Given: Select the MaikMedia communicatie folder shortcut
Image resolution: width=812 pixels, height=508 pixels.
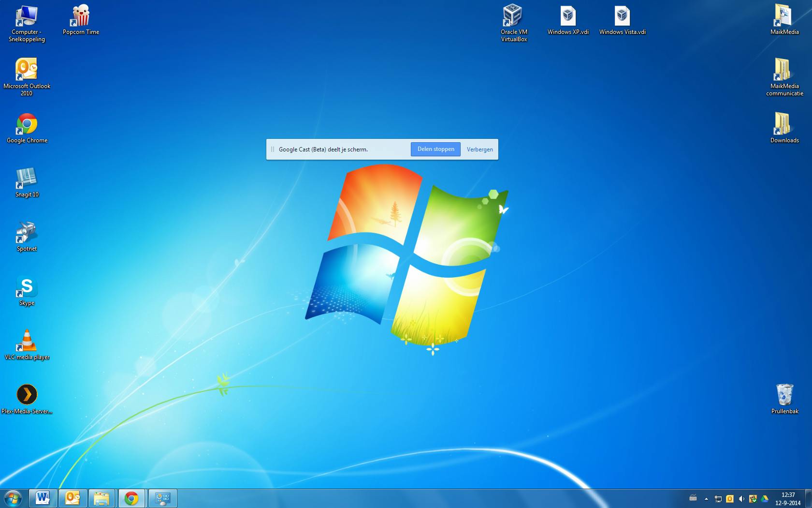Looking at the screenshot, I should pos(784,77).
